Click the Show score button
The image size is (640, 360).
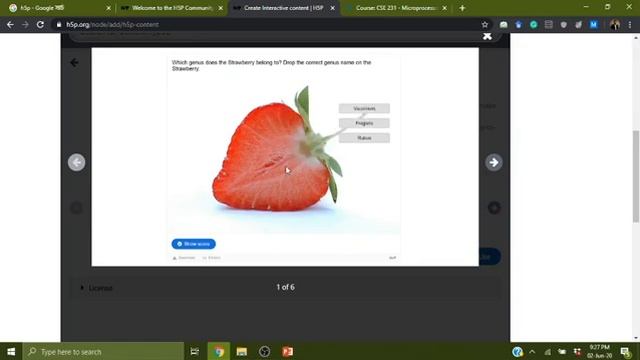point(193,244)
